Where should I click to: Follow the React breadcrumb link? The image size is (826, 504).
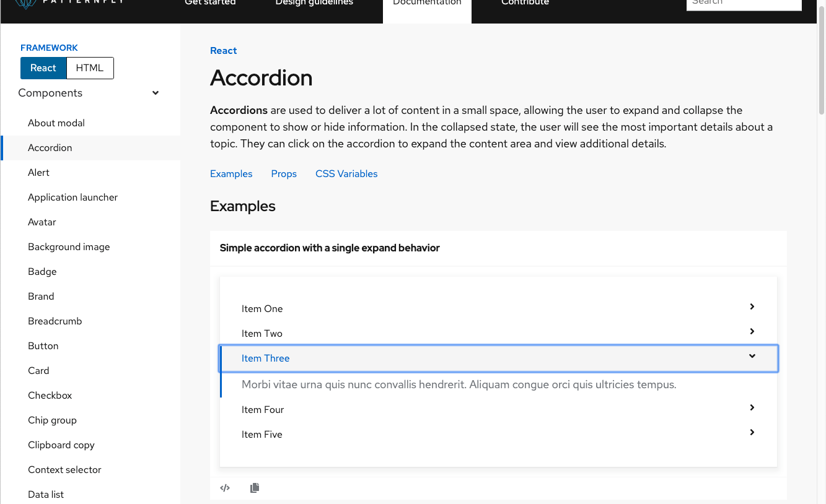coord(224,51)
